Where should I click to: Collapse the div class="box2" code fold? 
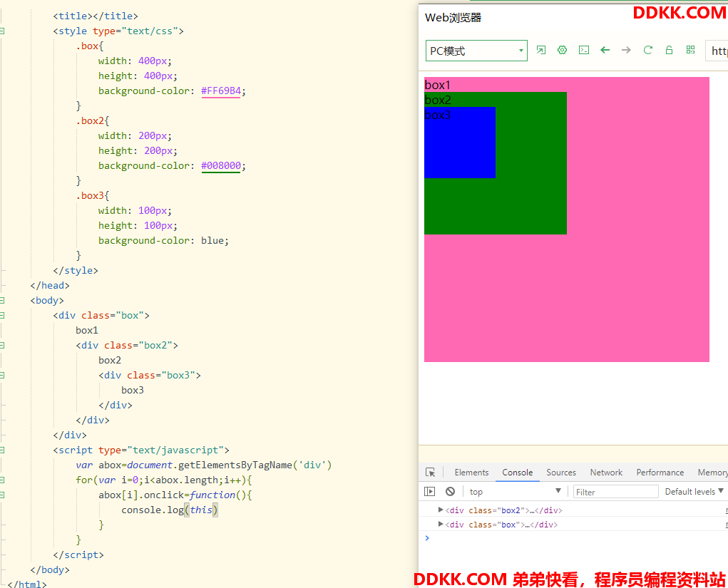(x=2, y=345)
